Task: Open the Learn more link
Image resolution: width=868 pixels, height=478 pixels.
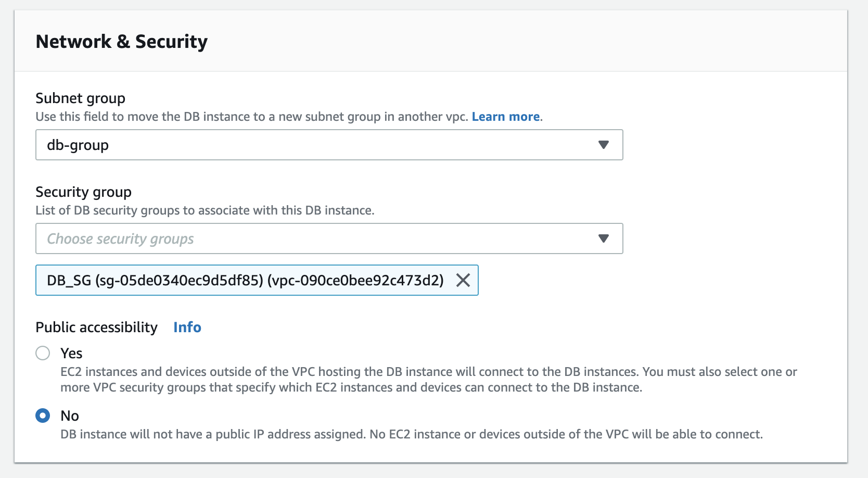Action: click(505, 117)
